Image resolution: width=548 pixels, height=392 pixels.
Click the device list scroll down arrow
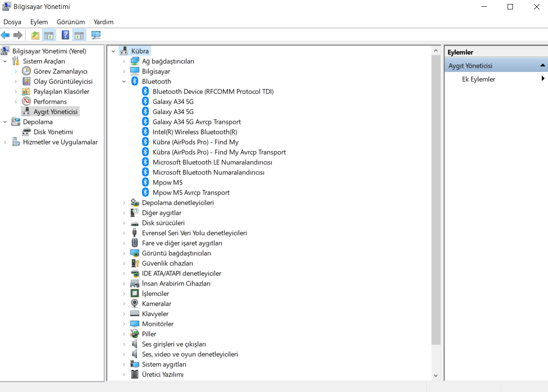pyautogui.click(x=436, y=375)
